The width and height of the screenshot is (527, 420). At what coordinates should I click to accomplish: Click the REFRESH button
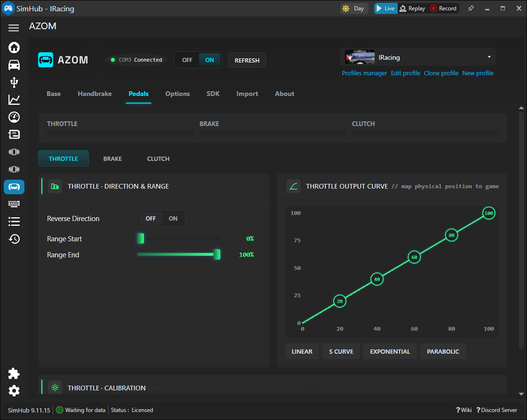(x=247, y=60)
